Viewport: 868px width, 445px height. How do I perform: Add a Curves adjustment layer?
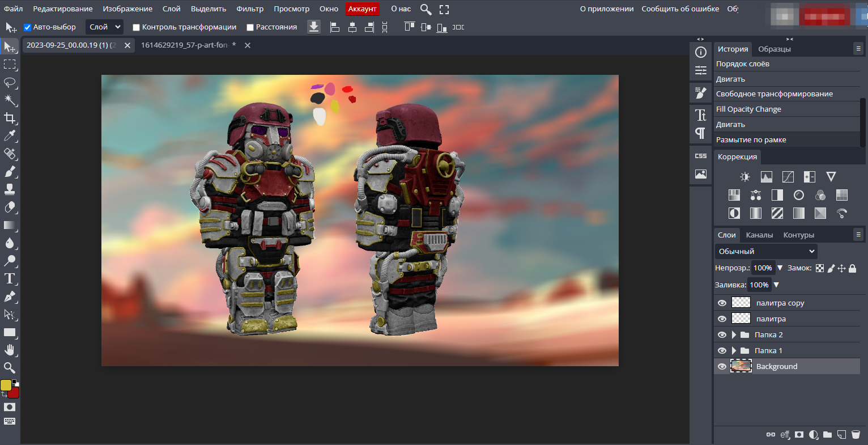788,177
